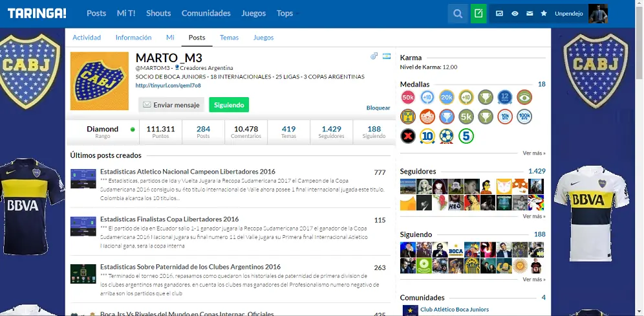Select the yellow-ringed number 10 medal
This screenshot has height=316, width=644.
pos(427,136)
